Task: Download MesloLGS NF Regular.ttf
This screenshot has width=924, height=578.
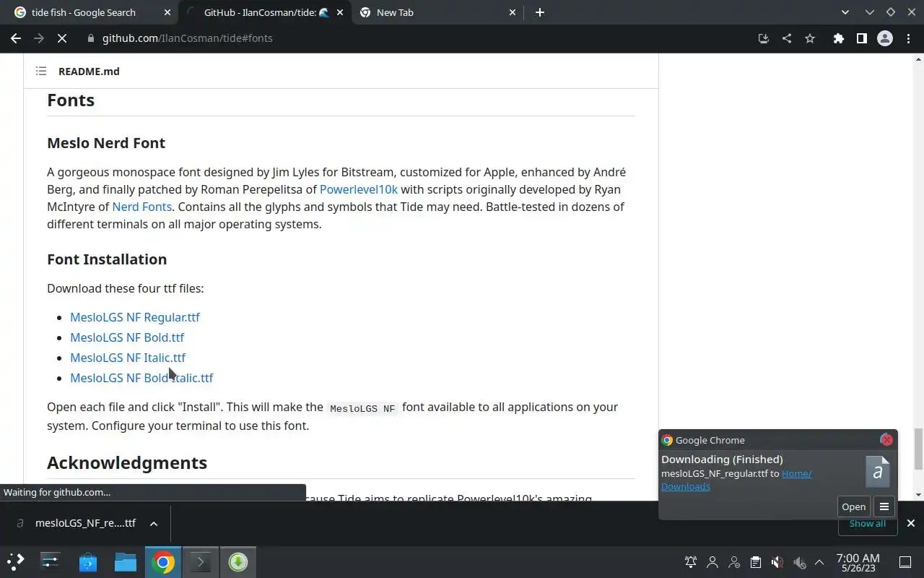Action: pos(135,317)
